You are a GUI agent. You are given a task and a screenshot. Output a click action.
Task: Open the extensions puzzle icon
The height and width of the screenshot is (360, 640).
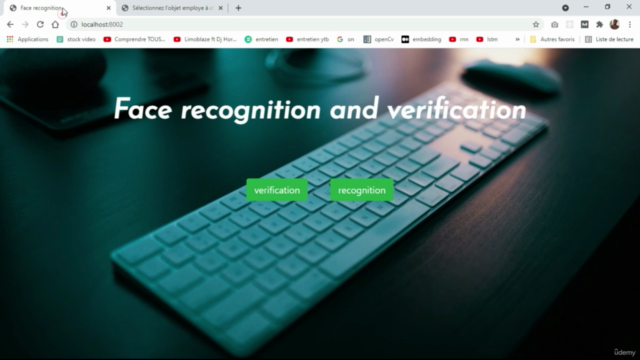coord(599,24)
